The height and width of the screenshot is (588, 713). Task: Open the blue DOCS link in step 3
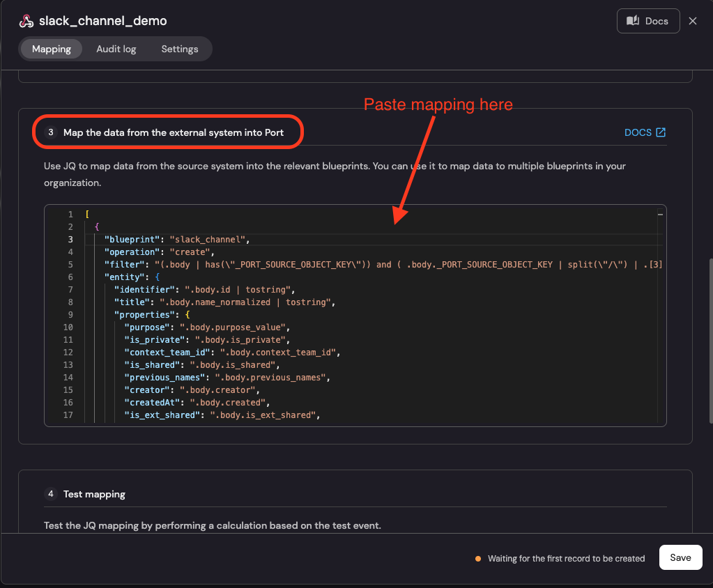638,132
